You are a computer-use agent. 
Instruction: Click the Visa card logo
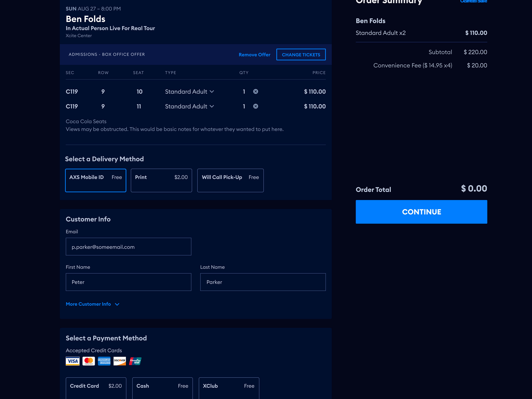pos(73,361)
